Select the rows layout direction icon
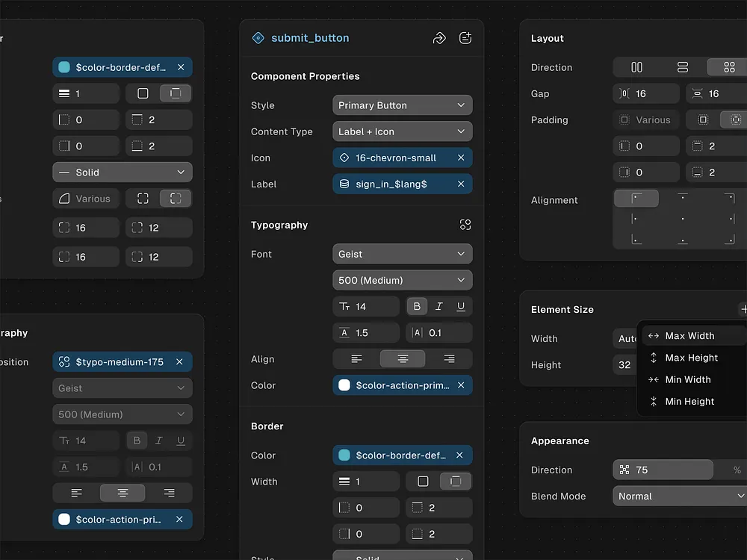The image size is (747, 560). point(682,67)
